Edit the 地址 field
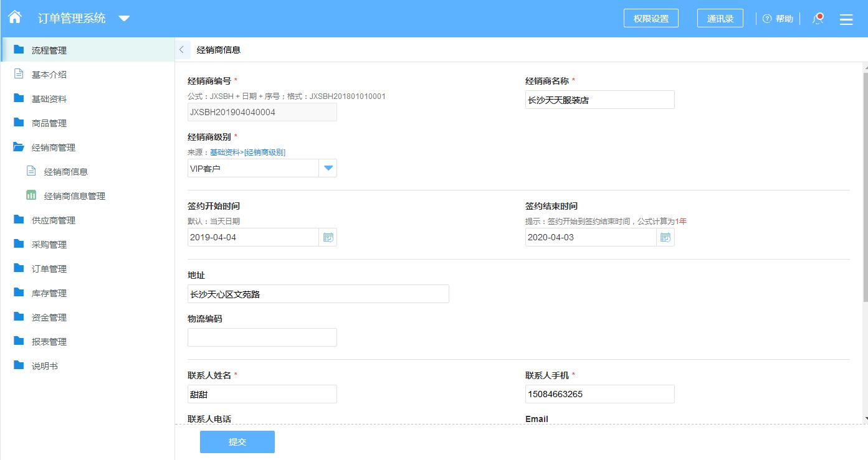Image resolution: width=868 pixels, height=460 pixels. point(318,294)
